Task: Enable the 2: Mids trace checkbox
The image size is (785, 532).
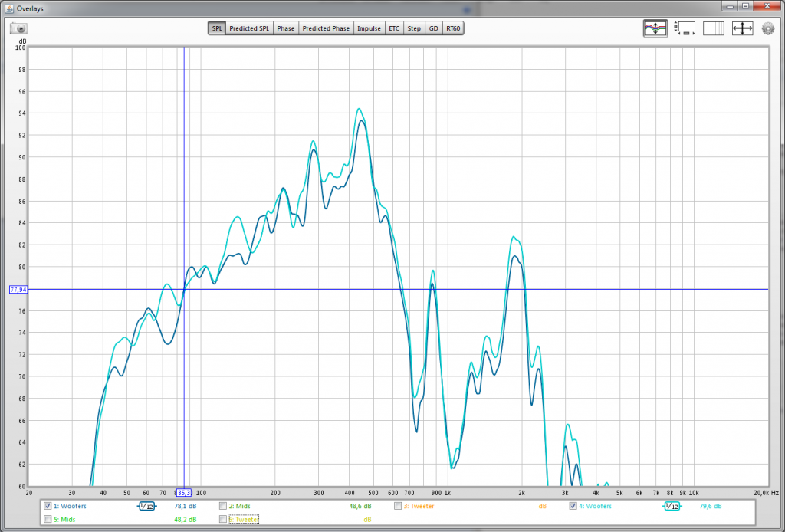Action: pos(223,506)
